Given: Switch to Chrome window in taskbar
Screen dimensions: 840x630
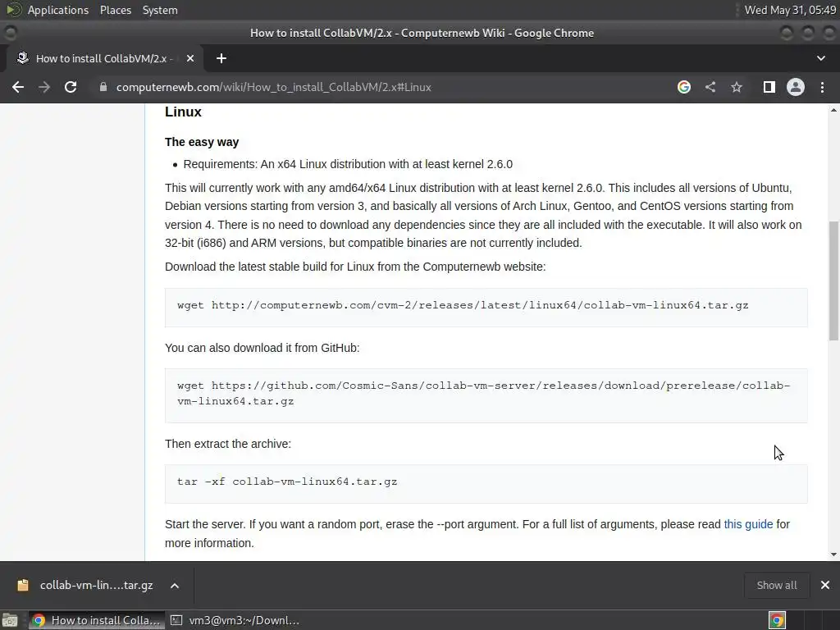Looking at the screenshot, I should [x=95, y=620].
